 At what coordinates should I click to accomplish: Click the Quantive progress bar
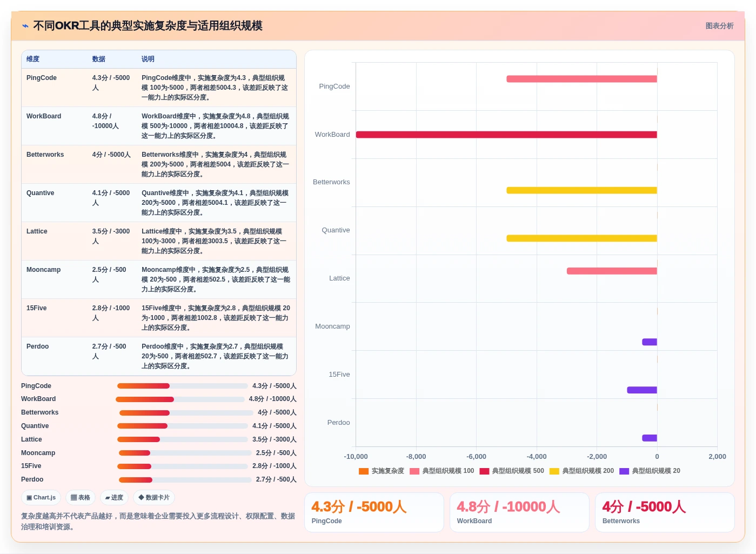coord(183,426)
